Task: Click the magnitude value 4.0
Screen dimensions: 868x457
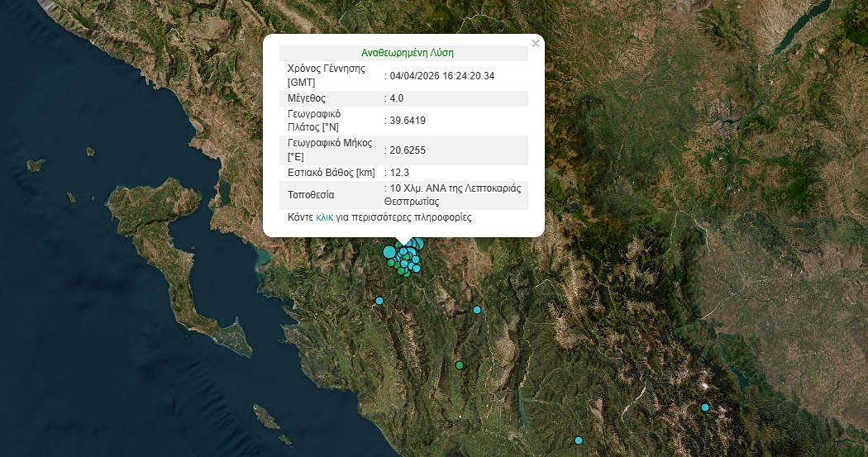Action: tap(396, 98)
